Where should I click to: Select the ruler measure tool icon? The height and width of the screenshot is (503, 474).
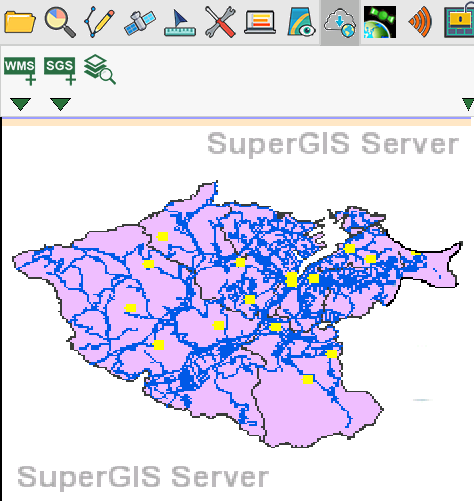[180, 23]
